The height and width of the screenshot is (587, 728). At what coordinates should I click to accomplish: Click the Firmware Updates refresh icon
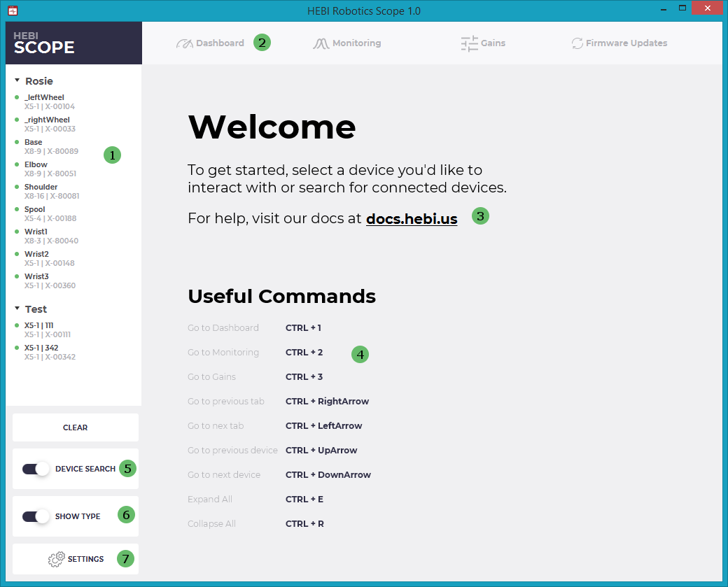(577, 43)
